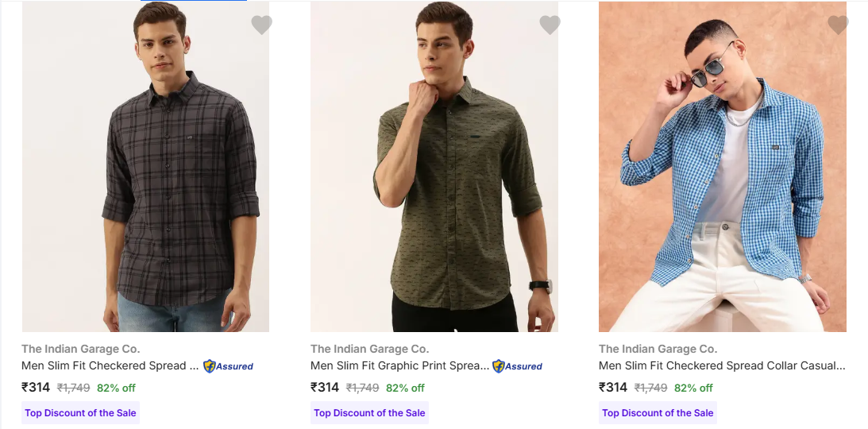
Task: Wishlist the dark grey checkered shirt
Action: [261, 25]
